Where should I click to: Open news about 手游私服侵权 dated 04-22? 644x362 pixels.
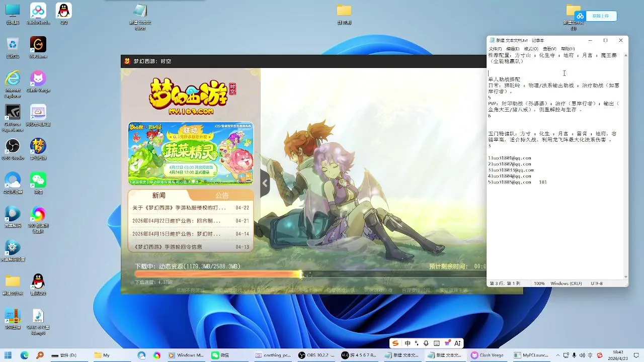click(191, 208)
